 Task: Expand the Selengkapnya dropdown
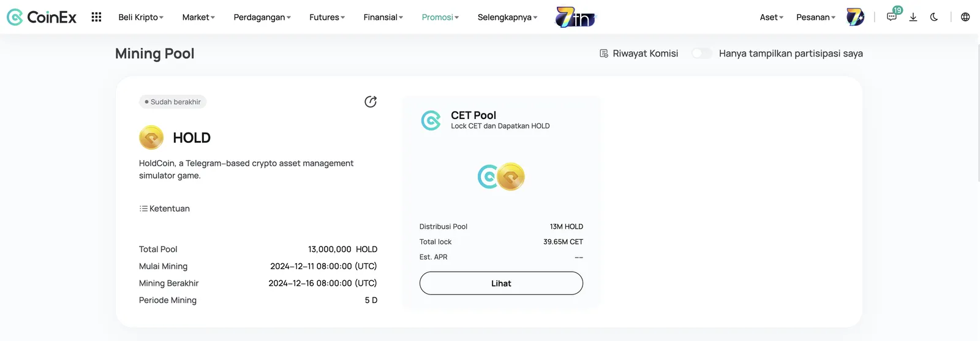pyautogui.click(x=508, y=17)
